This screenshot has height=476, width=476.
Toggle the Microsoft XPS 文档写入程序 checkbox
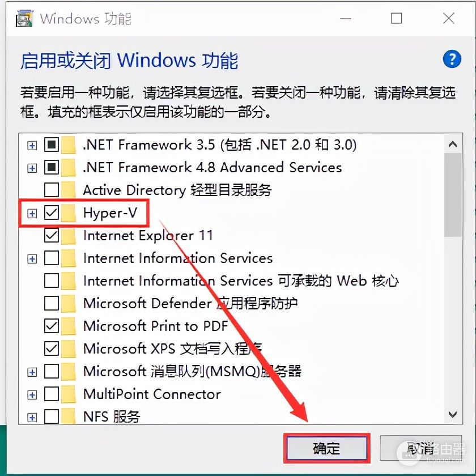(x=52, y=349)
